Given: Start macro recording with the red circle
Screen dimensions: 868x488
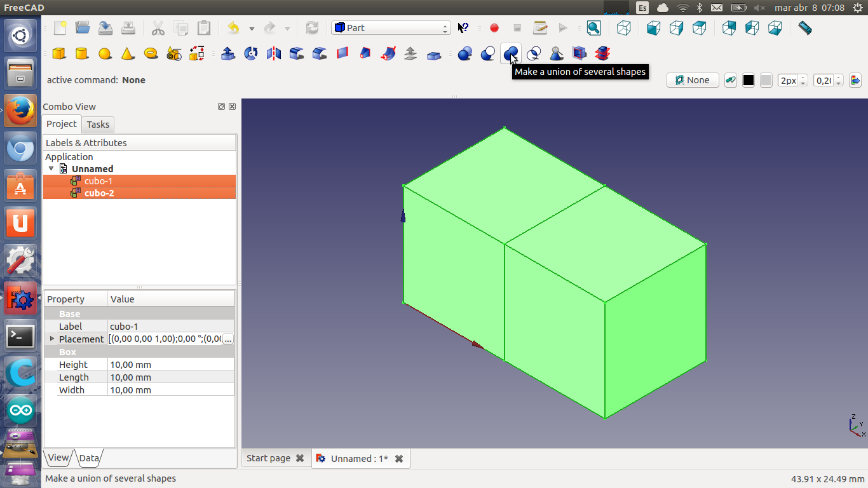Looking at the screenshot, I should [x=494, y=28].
